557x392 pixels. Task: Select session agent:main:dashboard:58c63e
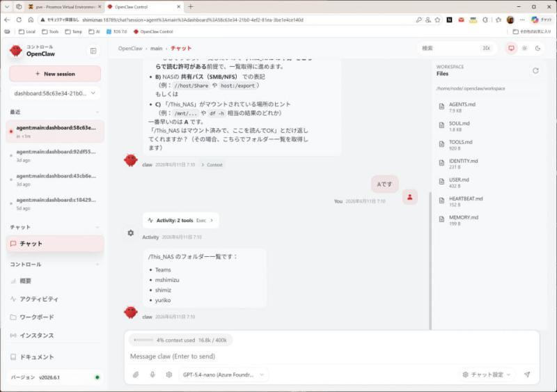[x=55, y=132]
